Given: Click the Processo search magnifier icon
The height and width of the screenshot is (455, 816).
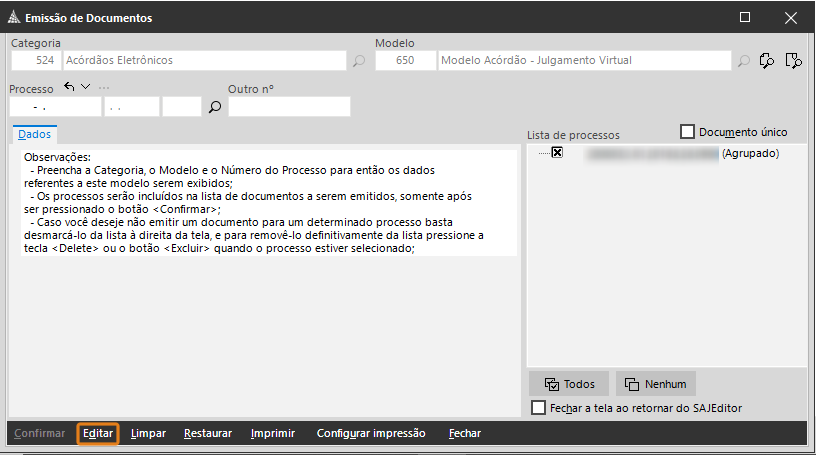Looking at the screenshot, I should [214, 107].
